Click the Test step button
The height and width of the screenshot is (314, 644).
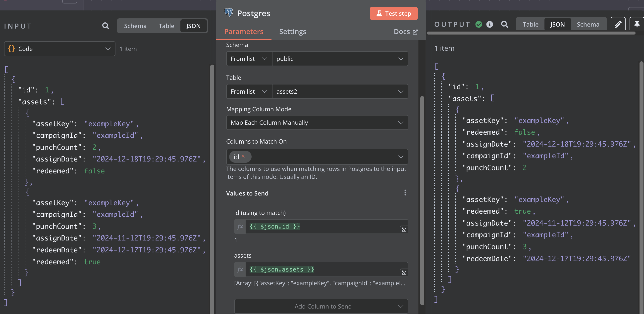click(x=393, y=13)
